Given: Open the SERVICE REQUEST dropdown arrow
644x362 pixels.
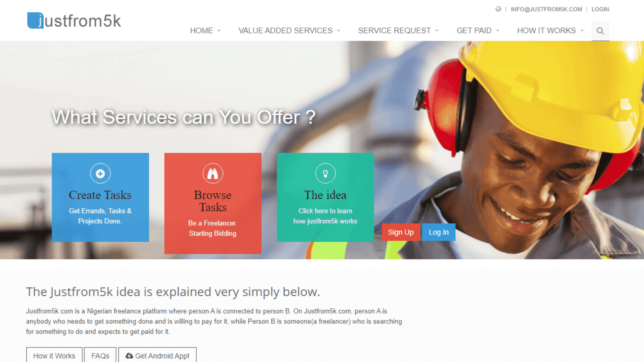Looking at the screenshot, I should click(437, 30).
